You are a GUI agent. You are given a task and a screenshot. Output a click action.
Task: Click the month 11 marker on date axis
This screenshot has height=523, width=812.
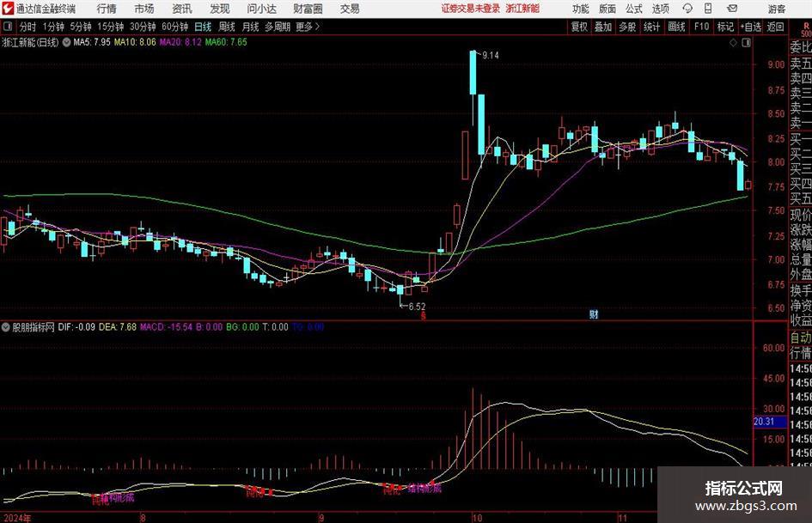coord(622,518)
